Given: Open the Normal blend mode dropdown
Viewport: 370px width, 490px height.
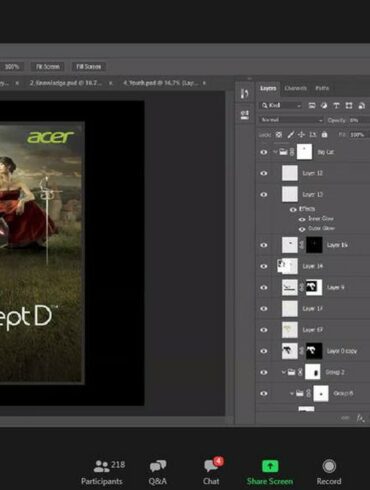Looking at the screenshot, I should [291, 120].
